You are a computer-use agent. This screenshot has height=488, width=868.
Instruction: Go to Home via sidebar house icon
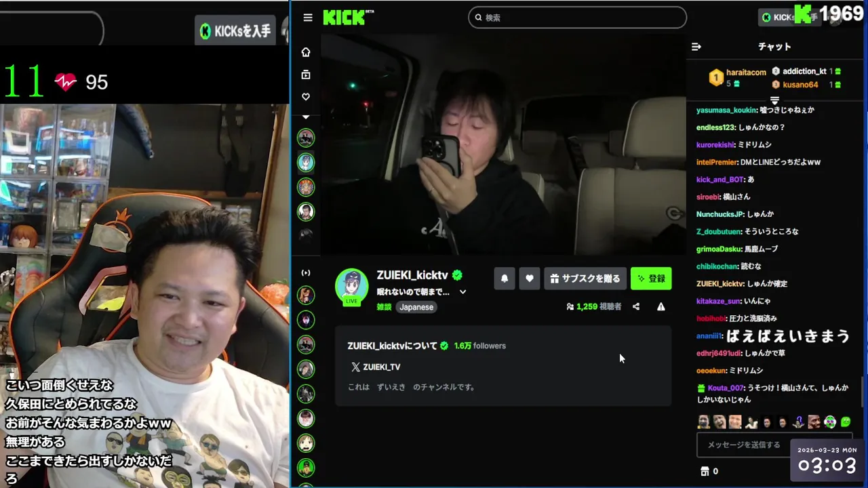pos(306,52)
